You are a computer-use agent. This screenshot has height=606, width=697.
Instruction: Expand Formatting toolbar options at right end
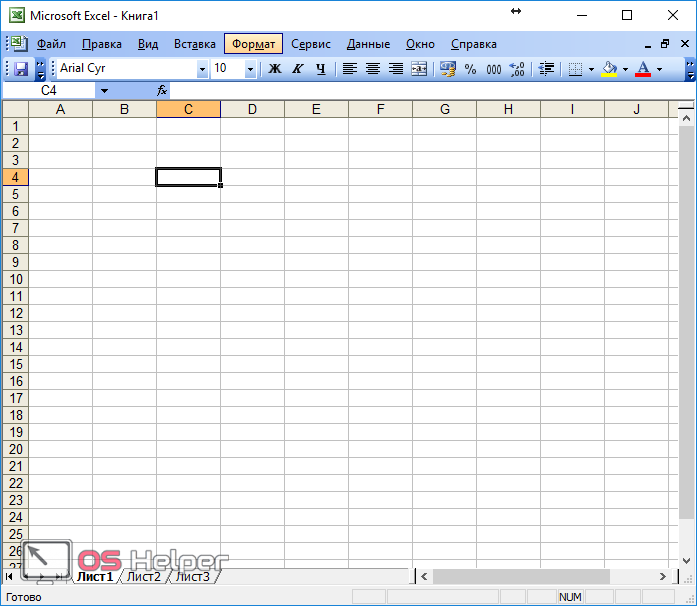click(x=690, y=69)
